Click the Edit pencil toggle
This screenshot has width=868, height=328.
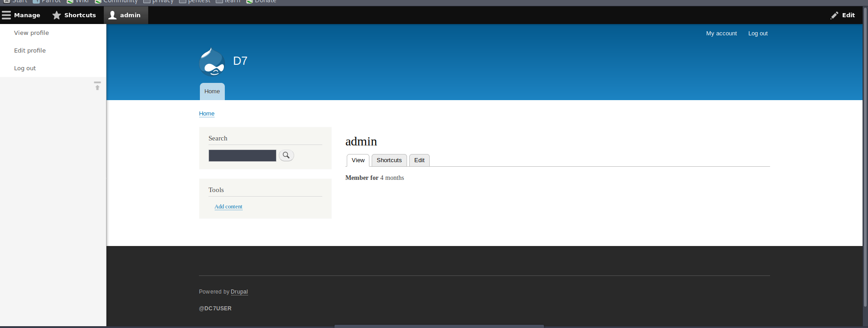tap(843, 15)
